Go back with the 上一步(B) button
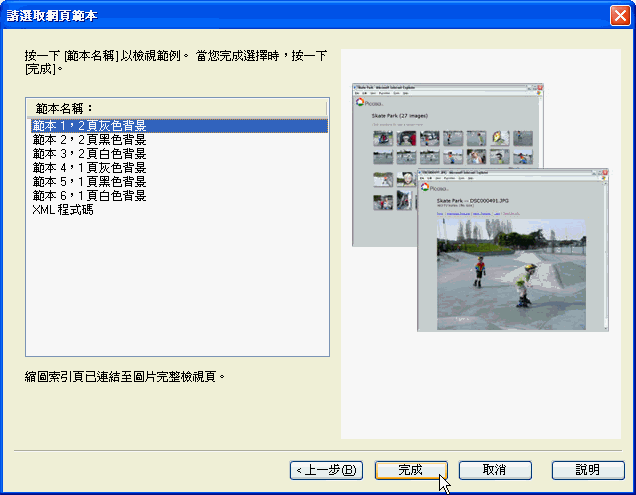This screenshot has width=636, height=495. pyautogui.click(x=327, y=470)
